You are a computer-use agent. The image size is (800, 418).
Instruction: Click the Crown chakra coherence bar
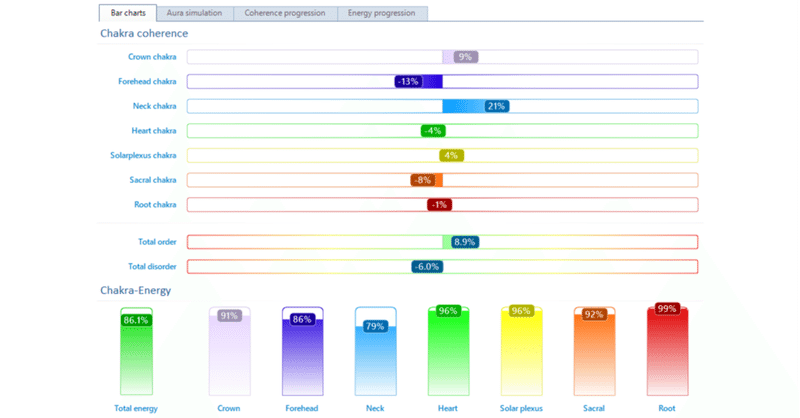click(442, 57)
